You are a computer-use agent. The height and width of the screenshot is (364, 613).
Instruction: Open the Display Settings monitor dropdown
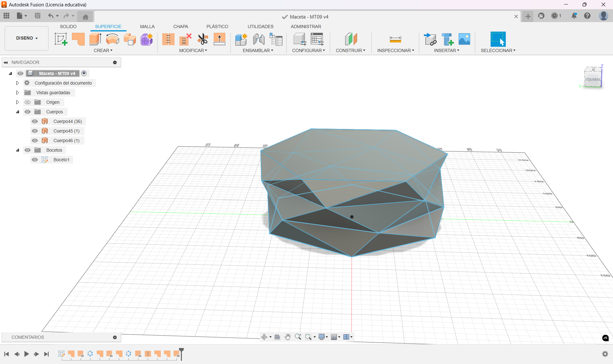[323, 337]
